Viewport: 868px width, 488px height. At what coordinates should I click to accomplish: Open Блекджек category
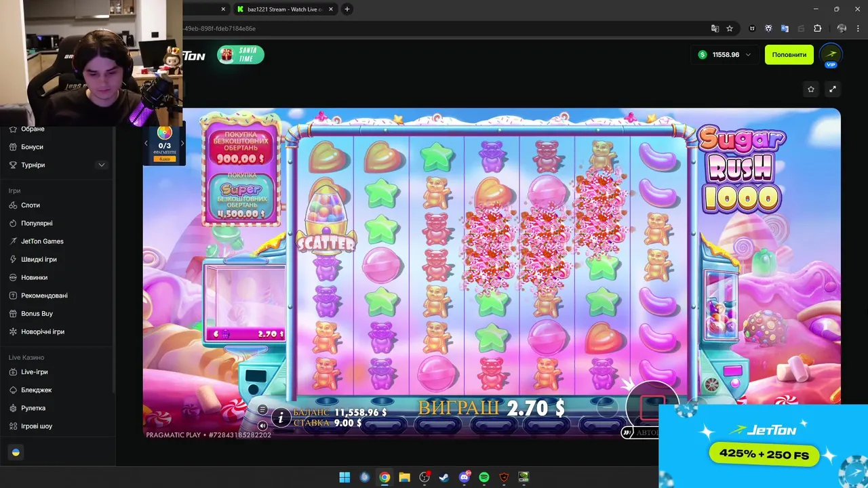click(x=36, y=390)
